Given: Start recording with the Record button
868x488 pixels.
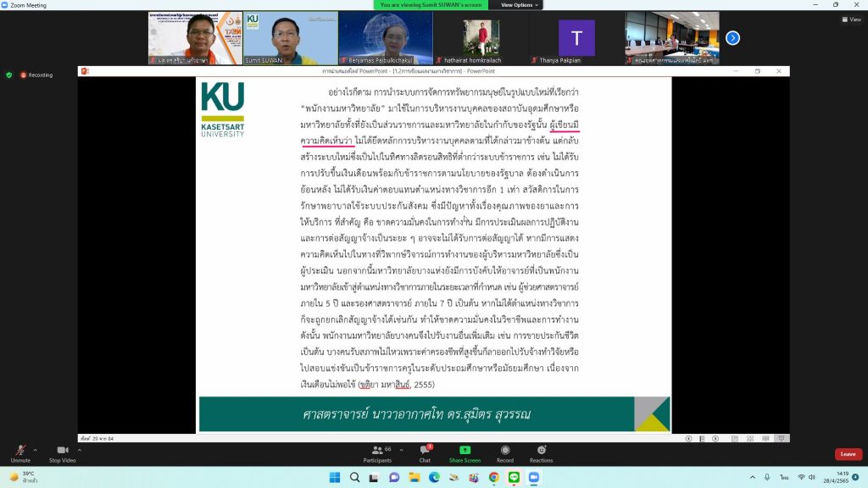Looking at the screenshot, I should click(x=505, y=452).
